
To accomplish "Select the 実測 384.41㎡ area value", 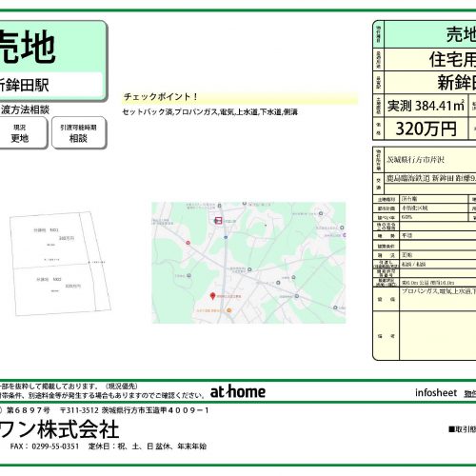I will [426, 106].
